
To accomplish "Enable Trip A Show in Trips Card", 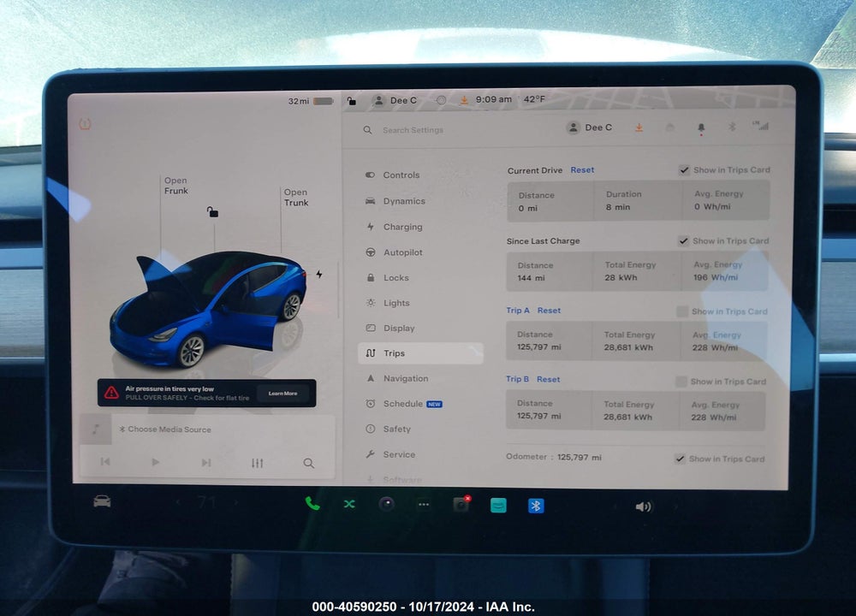I will click(x=682, y=311).
